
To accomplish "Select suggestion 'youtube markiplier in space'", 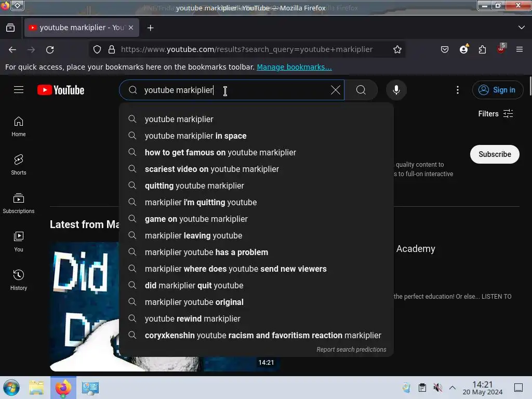I will pyautogui.click(x=256, y=136).
